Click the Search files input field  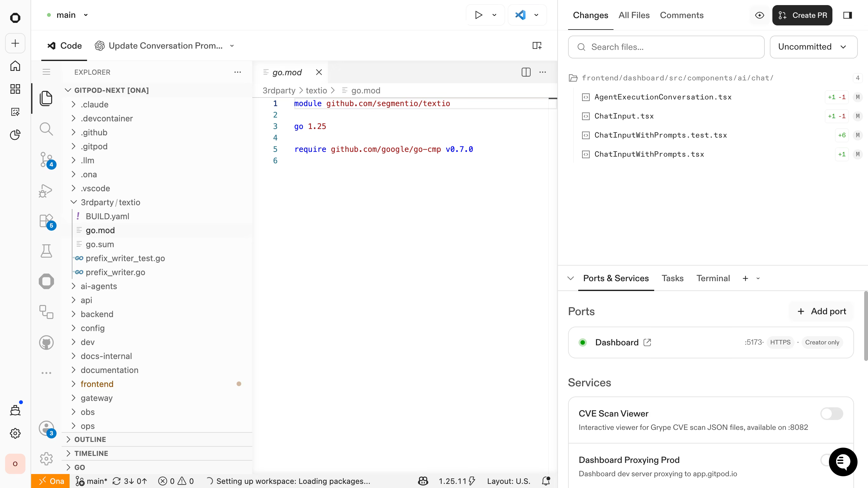[x=666, y=47]
